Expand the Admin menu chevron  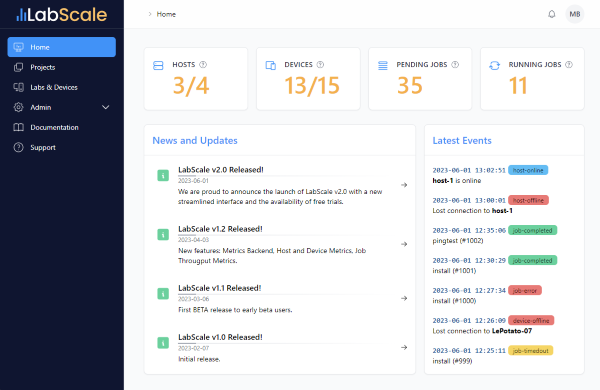pyautogui.click(x=106, y=108)
